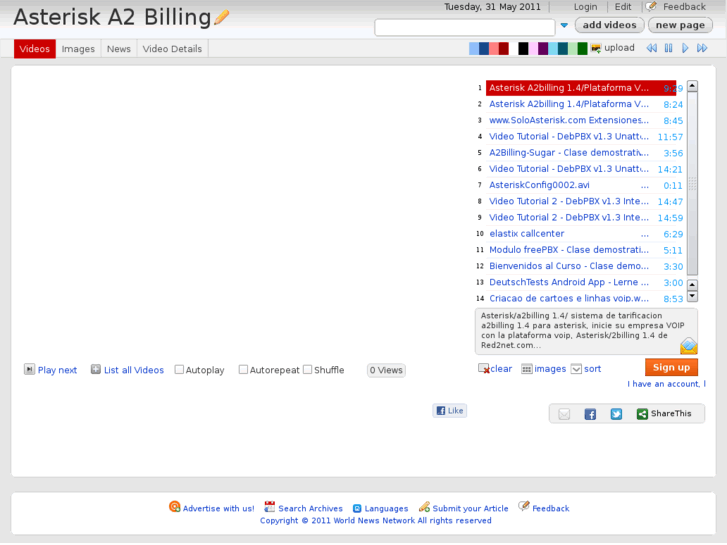Screen dimensions: 727x545
Task: Select the light blue color swatch
Action: coord(474,49)
